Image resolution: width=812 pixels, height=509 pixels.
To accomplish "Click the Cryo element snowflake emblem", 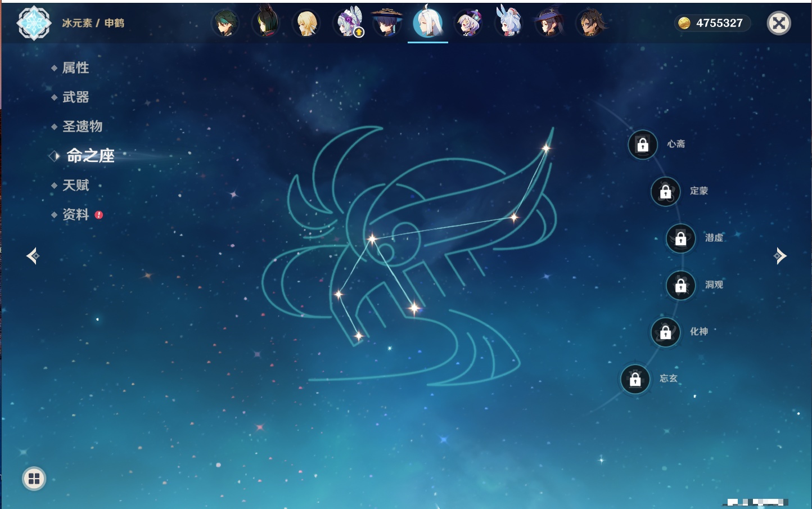I will (34, 23).
